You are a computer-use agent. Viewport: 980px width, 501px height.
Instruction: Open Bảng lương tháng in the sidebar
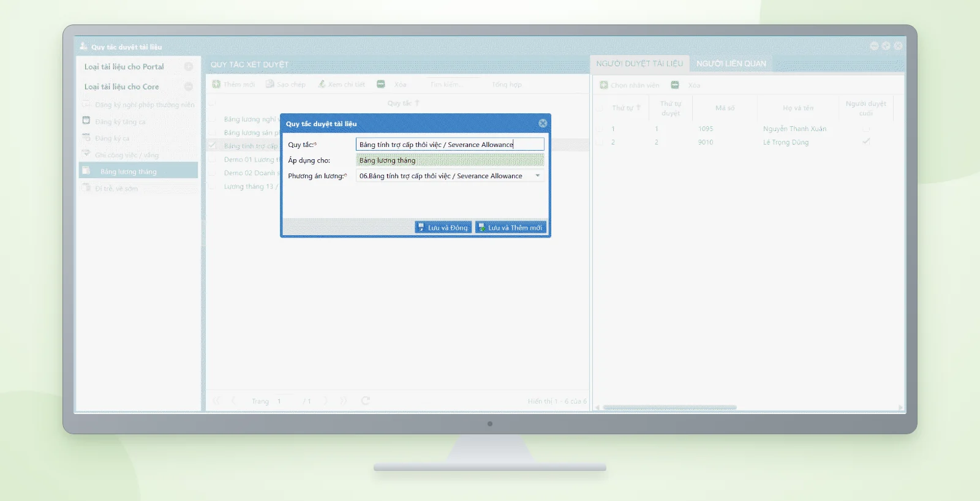coord(138,171)
